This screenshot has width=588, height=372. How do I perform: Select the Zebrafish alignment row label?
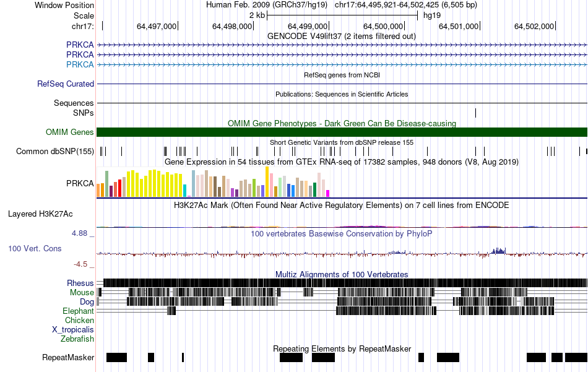coord(77,339)
